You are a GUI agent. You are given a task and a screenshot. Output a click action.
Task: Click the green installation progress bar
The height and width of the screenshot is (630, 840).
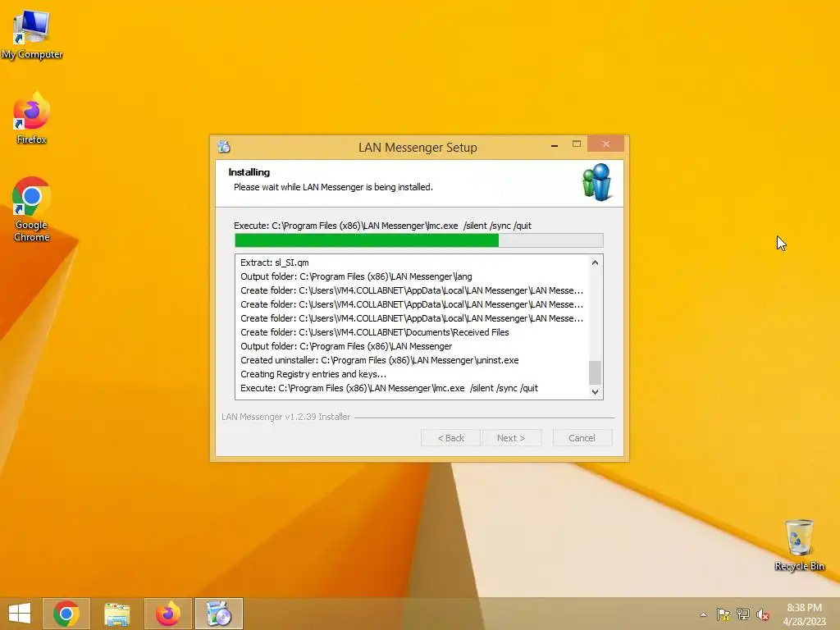(419, 240)
